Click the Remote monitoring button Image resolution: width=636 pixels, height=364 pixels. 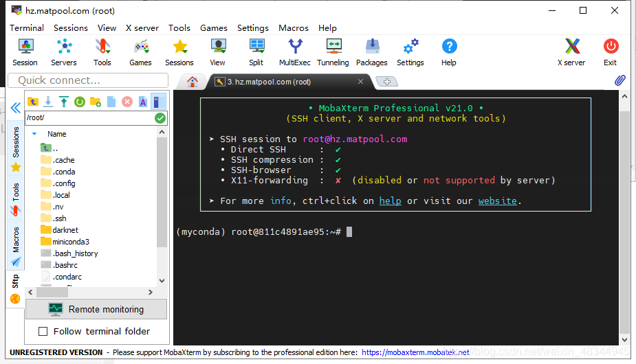click(x=96, y=309)
